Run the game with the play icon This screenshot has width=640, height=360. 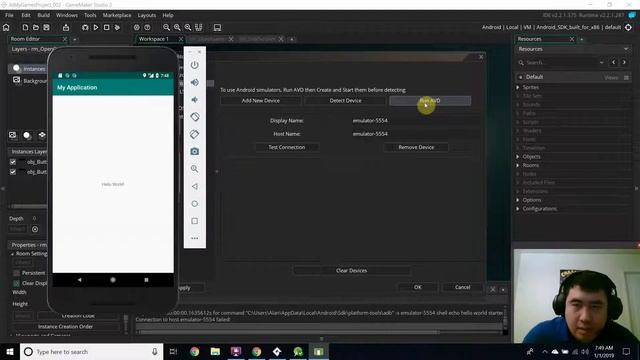[x=96, y=27]
